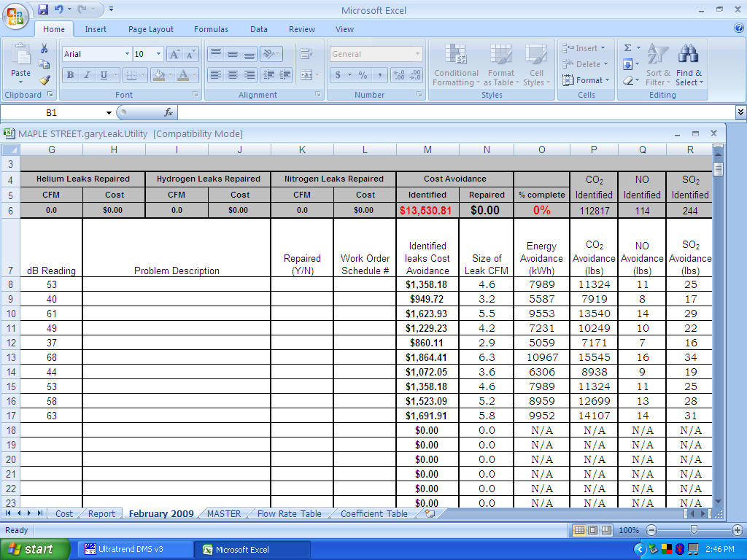
Task: Open Find & Select binoculars
Action: pyautogui.click(x=689, y=66)
